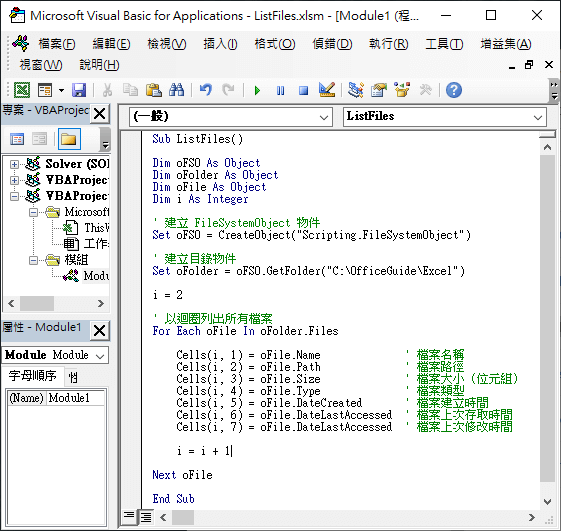Open the 編輯(E) menu

(111, 44)
